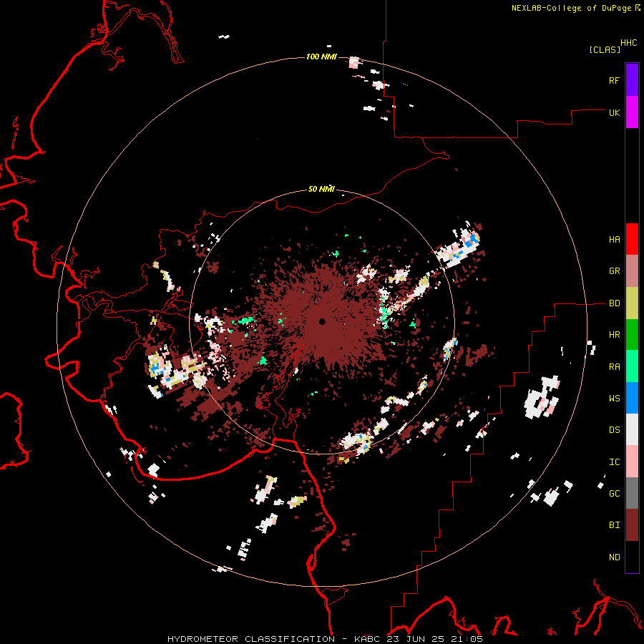
Task: Click the 23 JUN 25 date text
Action: [x=415, y=639]
